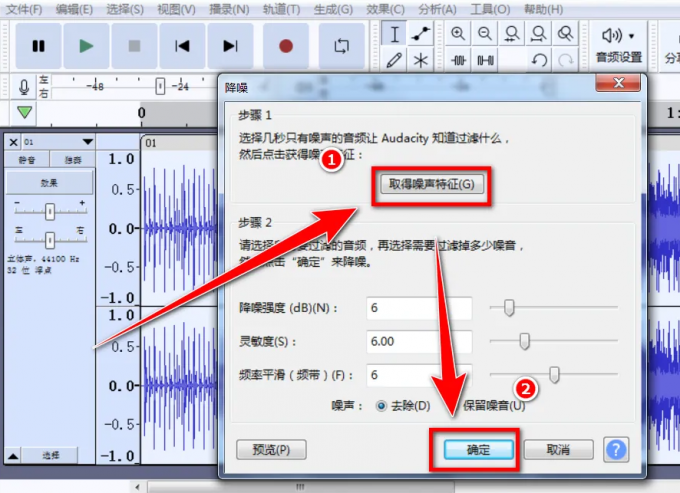The width and height of the screenshot is (680, 493).
Task: Adjust the recording level slider thumb
Action: (x=160, y=86)
